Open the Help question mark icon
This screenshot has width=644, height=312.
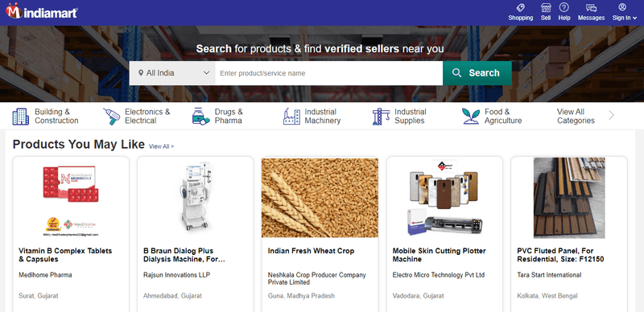click(x=564, y=7)
